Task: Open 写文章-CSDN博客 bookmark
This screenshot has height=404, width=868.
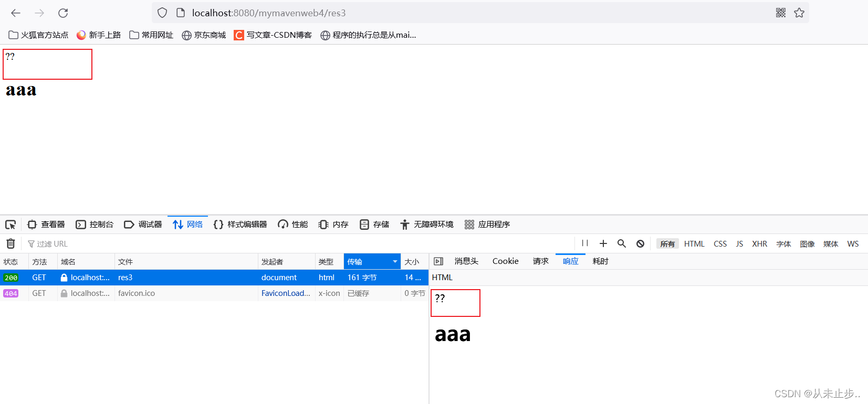Action: pos(273,35)
